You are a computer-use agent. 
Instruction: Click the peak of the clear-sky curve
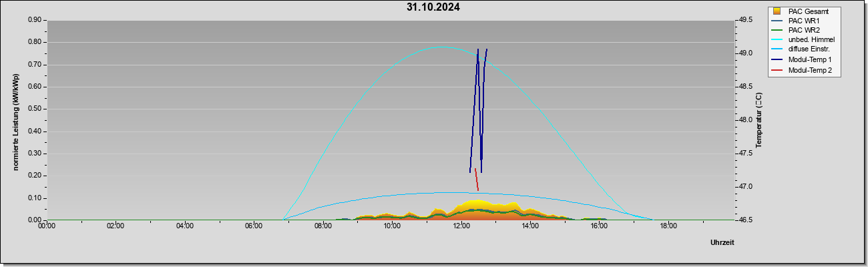click(x=442, y=47)
